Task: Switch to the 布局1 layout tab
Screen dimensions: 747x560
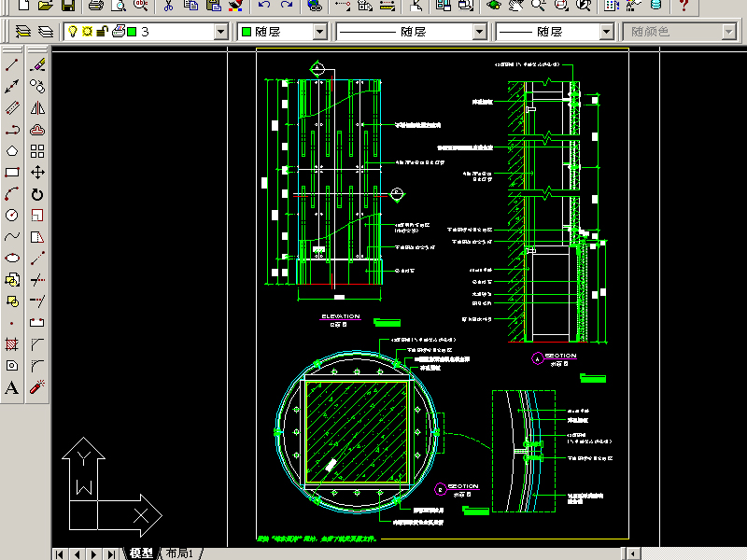Action: coord(179,553)
